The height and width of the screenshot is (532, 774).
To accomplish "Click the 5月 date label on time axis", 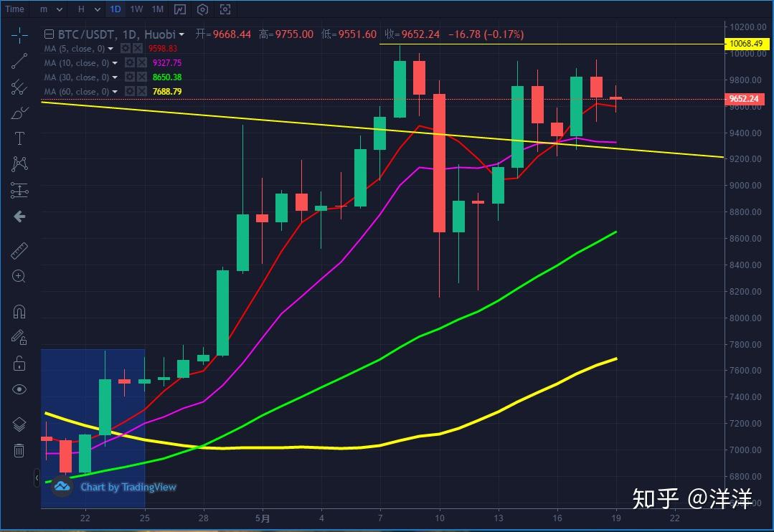I will click(x=263, y=518).
